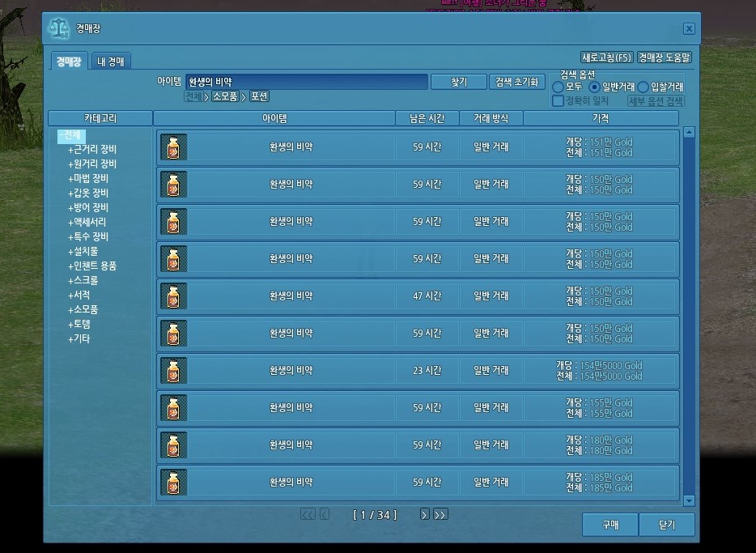Viewport: 756px width, 553px height.
Task: Select the 모두 radio option
Action: pos(559,87)
